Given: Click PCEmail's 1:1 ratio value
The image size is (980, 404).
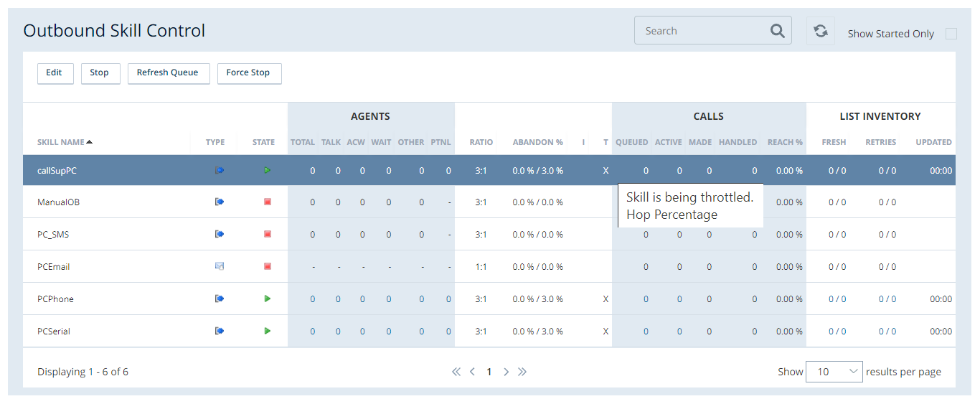Looking at the screenshot, I should pyautogui.click(x=481, y=267).
